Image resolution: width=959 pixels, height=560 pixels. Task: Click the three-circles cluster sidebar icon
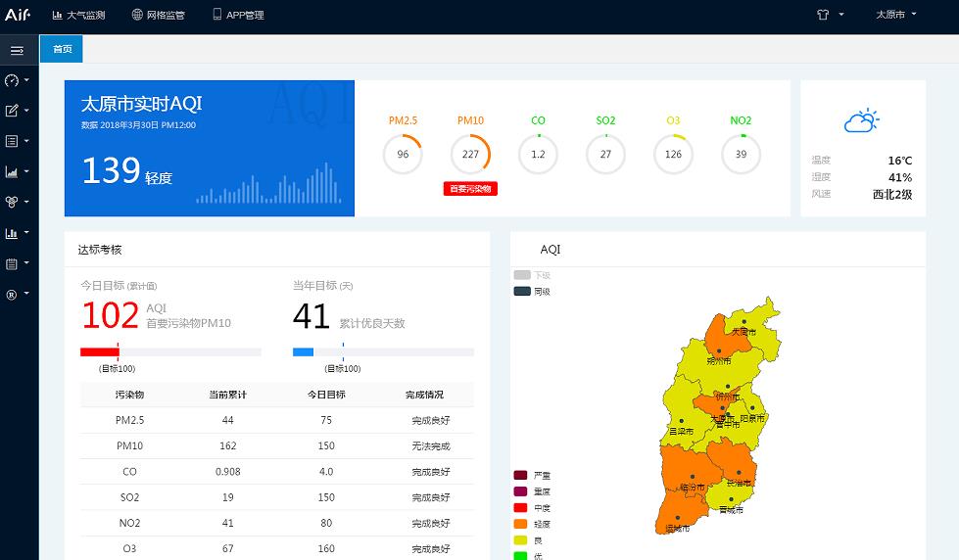pos(13,202)
